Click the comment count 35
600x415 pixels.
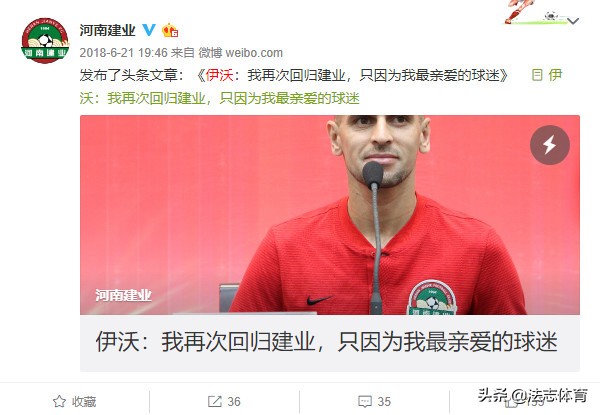[x=384, y=401]
